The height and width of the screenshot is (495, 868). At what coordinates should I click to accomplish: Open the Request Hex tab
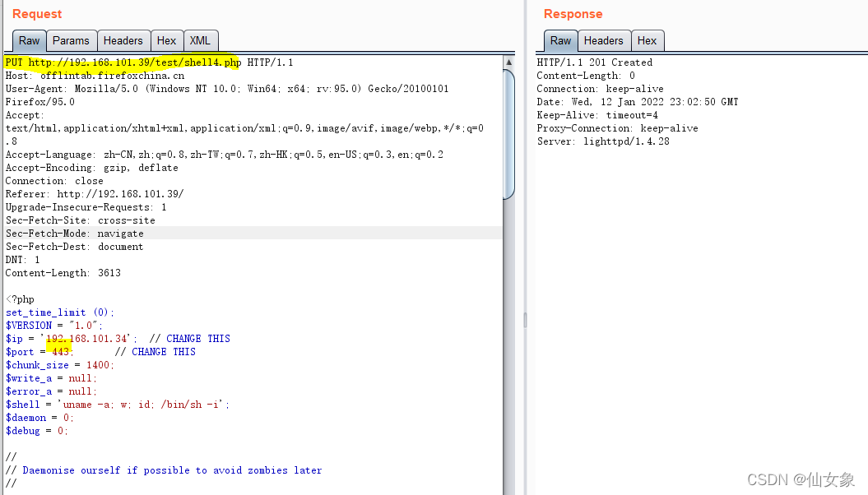166,41
